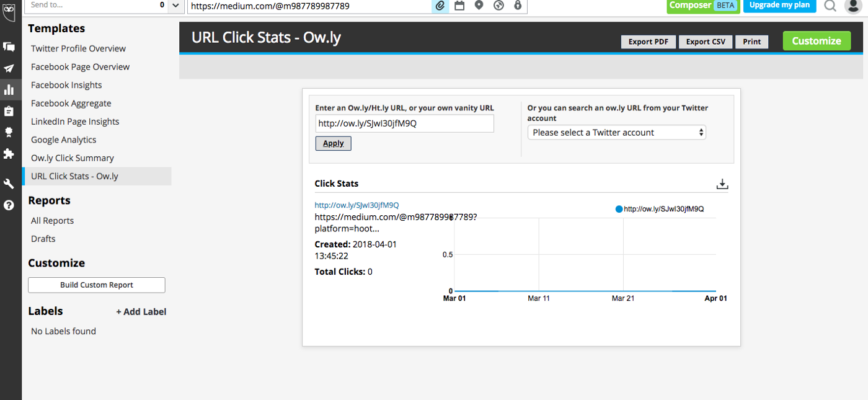Image resolution: width=868 pixels, height=400 pixels.
Task: Click the green Customize button
Action: coord(817,41)
